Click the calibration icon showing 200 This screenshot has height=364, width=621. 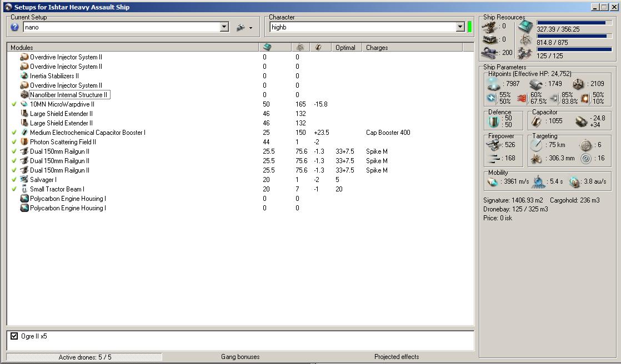[489, 53]
